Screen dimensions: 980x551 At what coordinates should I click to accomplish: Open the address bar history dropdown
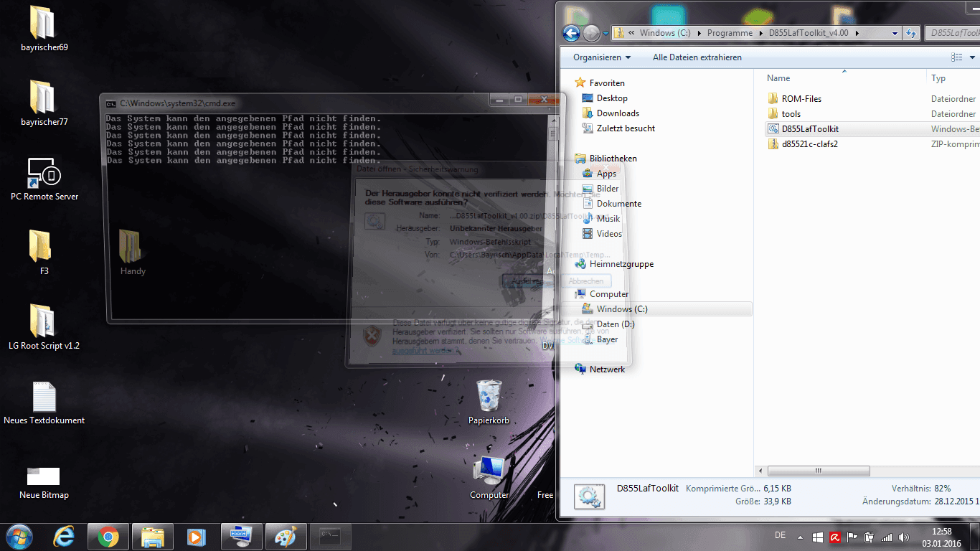[895, 33]
